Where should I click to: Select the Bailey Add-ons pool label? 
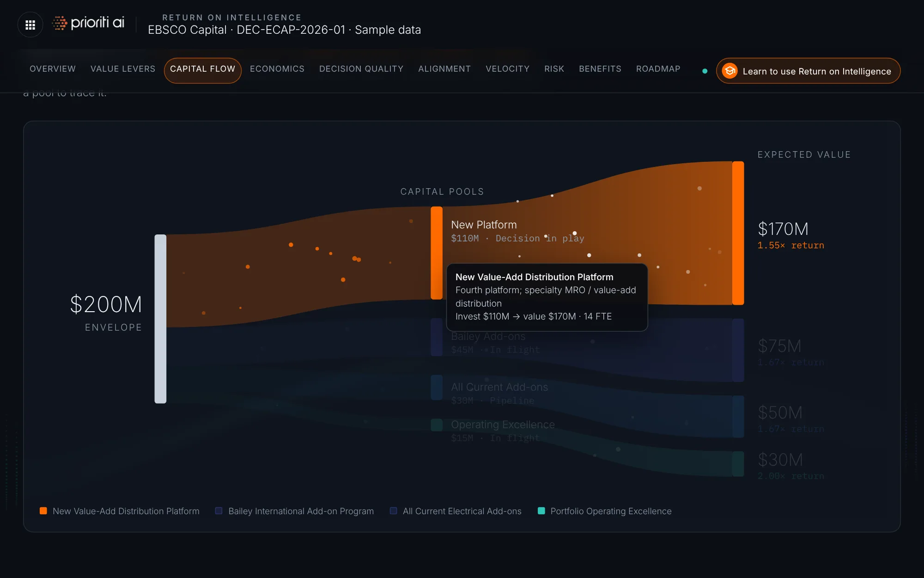point(488,337)
